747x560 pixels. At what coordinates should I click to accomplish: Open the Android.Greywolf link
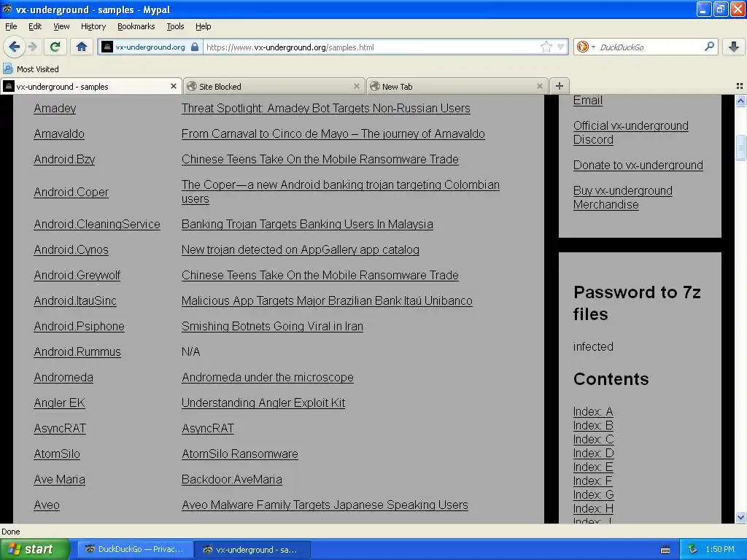77,275
